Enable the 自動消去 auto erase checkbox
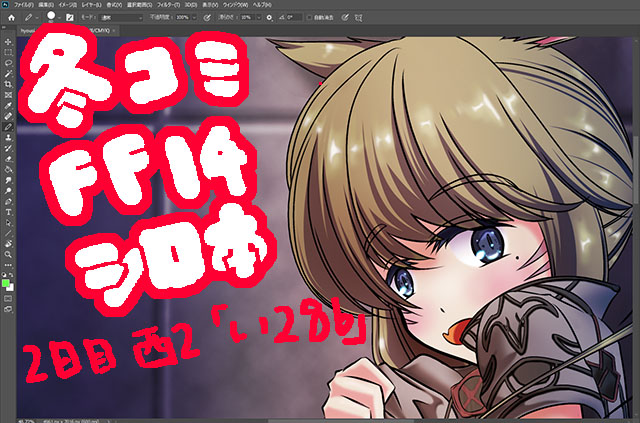The image size is (640, 423). [309, 18]
